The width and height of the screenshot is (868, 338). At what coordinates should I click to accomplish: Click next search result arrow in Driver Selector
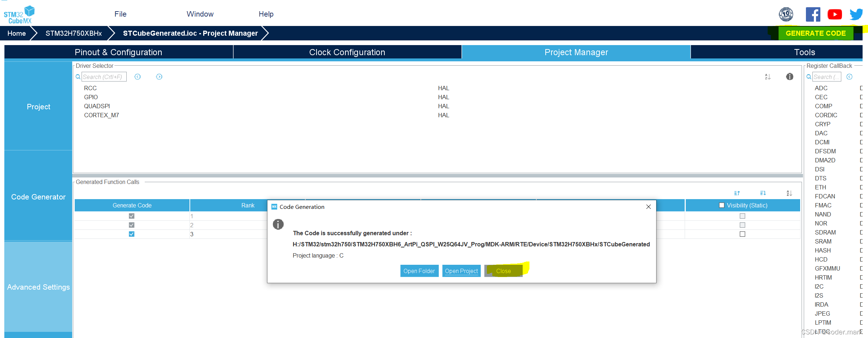click(159, 76)
